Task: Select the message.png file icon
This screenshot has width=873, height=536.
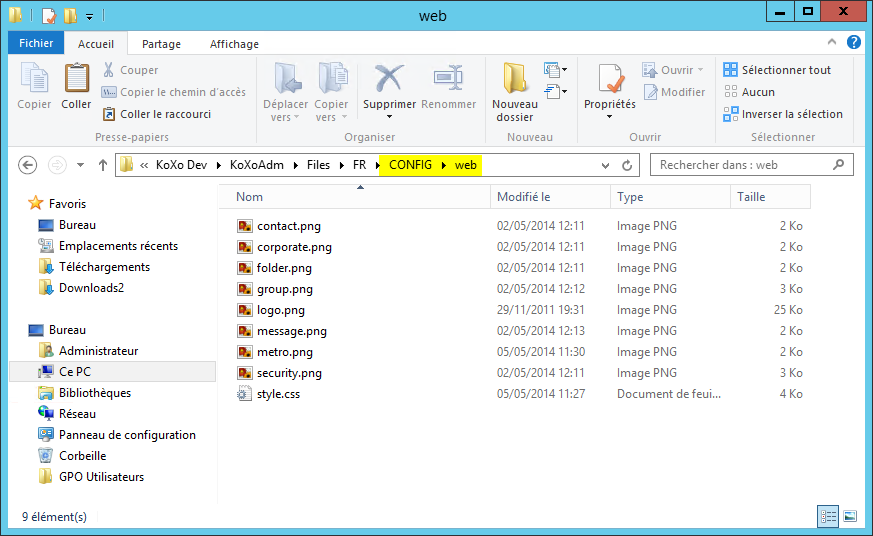Action: (x=244, y=331)
